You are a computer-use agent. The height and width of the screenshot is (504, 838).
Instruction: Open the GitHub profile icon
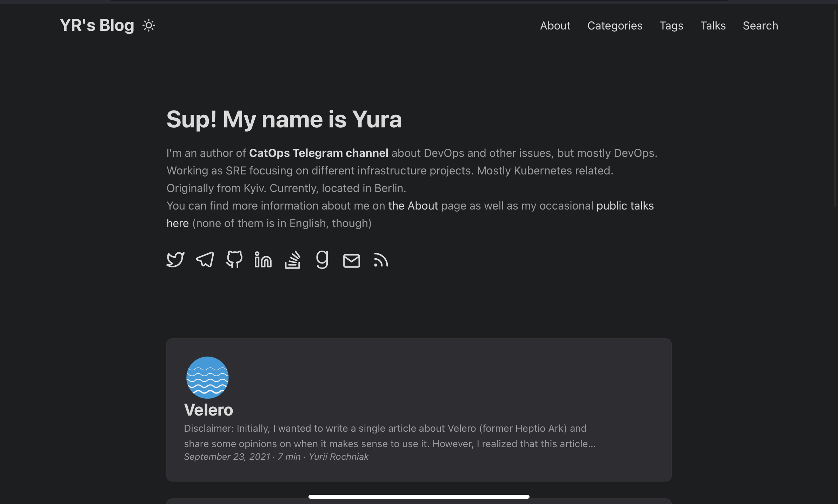(234, 260)
